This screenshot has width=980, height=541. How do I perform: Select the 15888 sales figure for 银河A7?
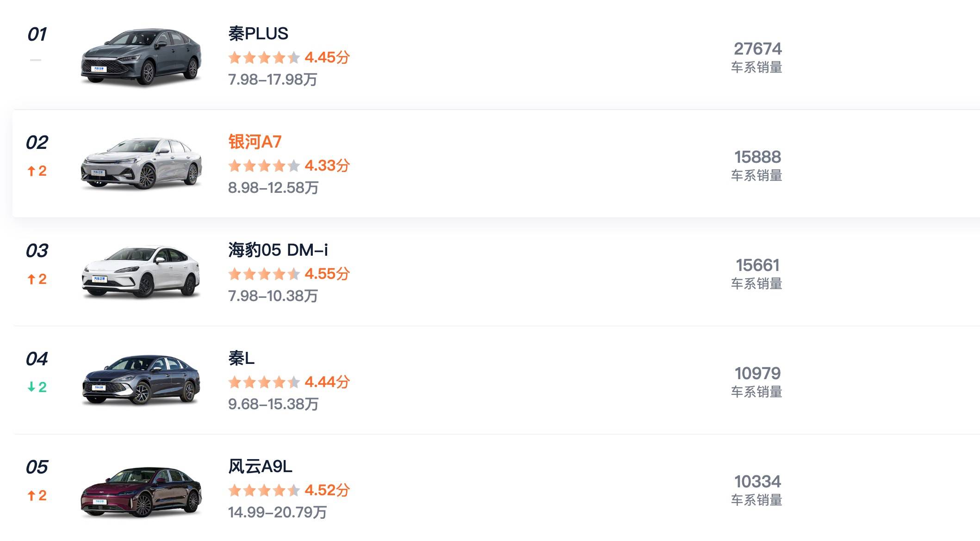coord(757,157)
